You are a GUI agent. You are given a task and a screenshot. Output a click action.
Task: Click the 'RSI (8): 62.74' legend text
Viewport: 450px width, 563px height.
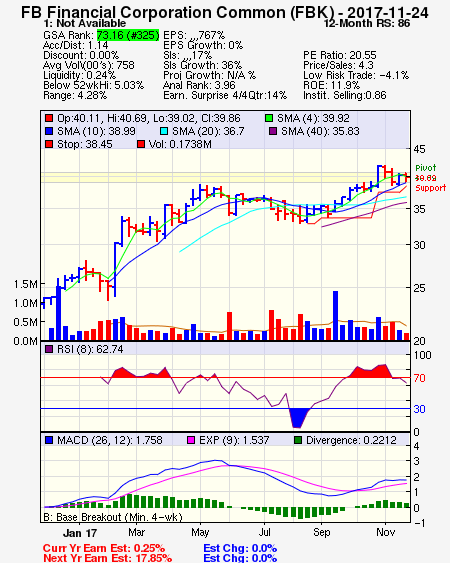[x=90, y=349]
